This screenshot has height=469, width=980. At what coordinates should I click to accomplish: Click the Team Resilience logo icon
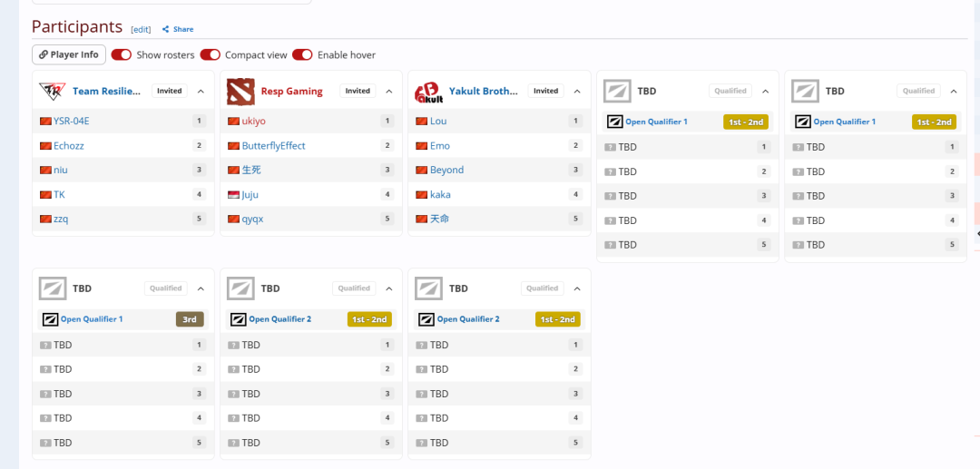click(x=51, y=92)
